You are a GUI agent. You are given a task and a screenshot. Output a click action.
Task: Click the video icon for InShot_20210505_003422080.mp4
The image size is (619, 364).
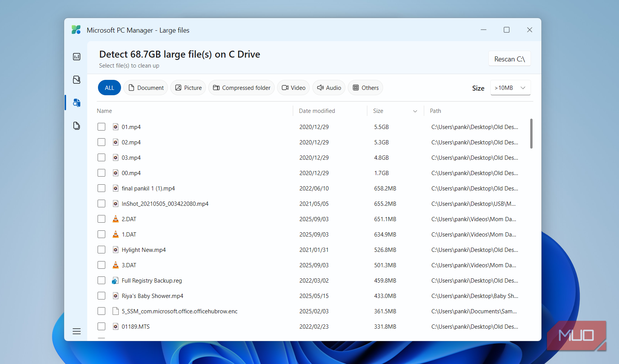tap(115, 204)
